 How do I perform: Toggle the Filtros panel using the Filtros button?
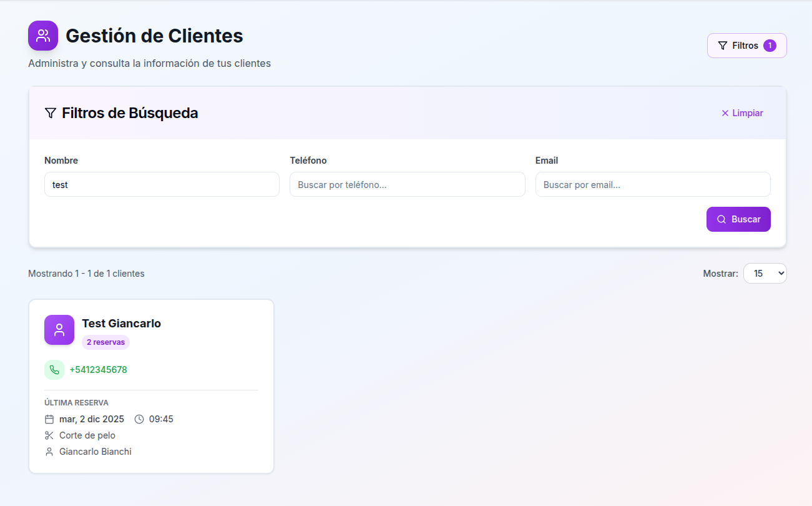(746, 45)
